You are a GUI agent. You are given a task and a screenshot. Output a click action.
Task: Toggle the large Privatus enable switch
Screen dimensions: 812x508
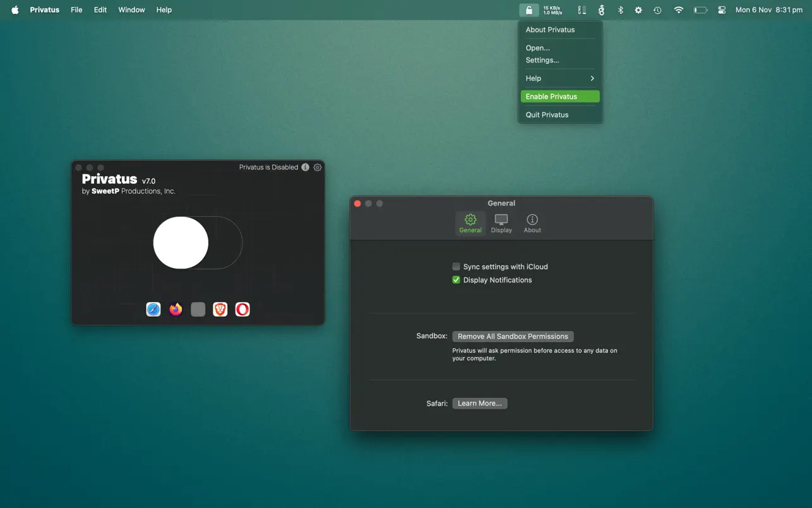coord(198,243)
